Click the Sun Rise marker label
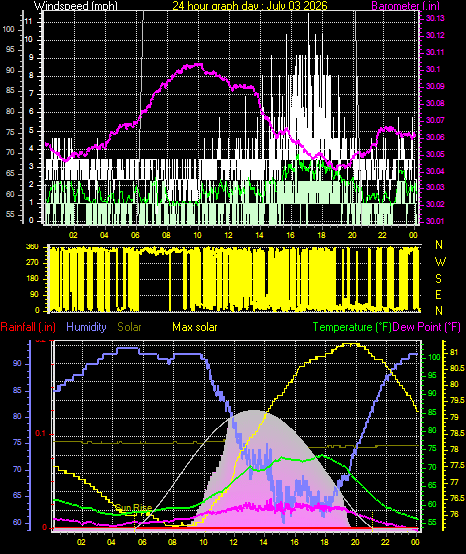466x554 pixels. click(x=134, y=508)
